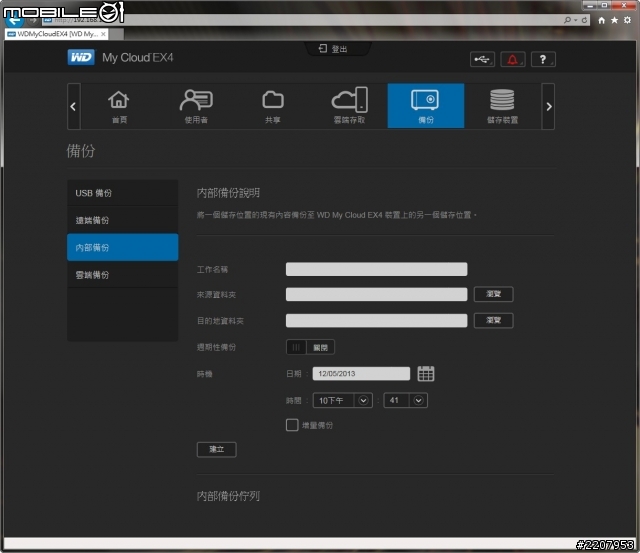The image size is (640, 553).
Task: Click 瀏覽 browse for source folder
Action: (493, 294)
